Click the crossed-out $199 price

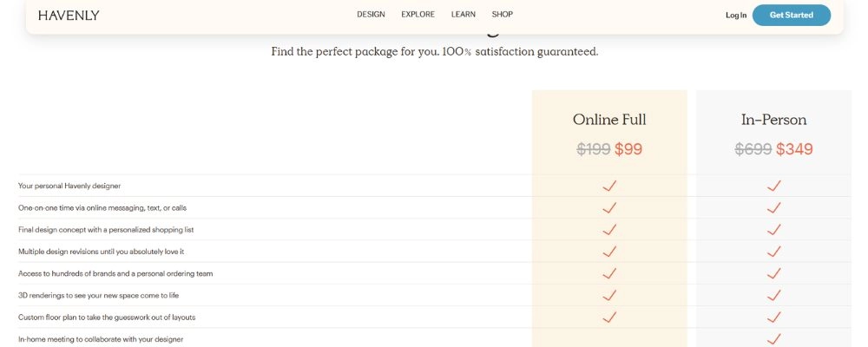[x=594, y=149]
